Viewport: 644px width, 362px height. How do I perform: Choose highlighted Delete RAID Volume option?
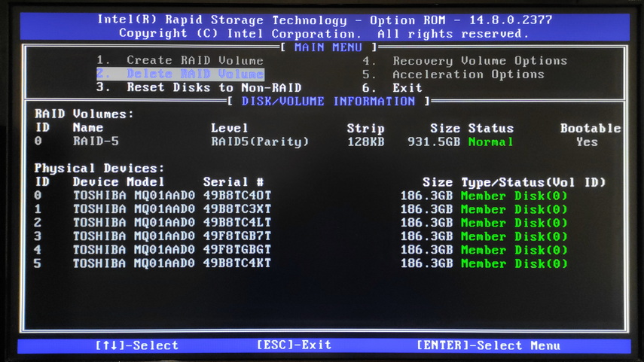tap(180, 74)
